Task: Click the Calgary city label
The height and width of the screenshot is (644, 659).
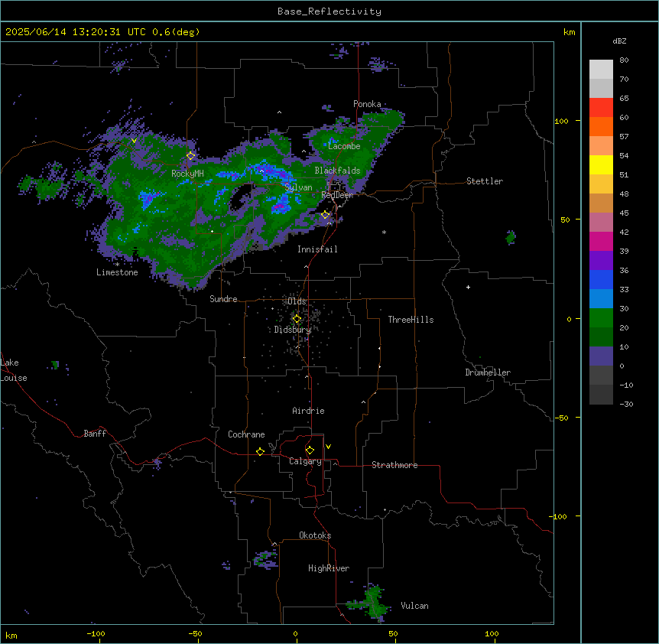Action: 305,461
